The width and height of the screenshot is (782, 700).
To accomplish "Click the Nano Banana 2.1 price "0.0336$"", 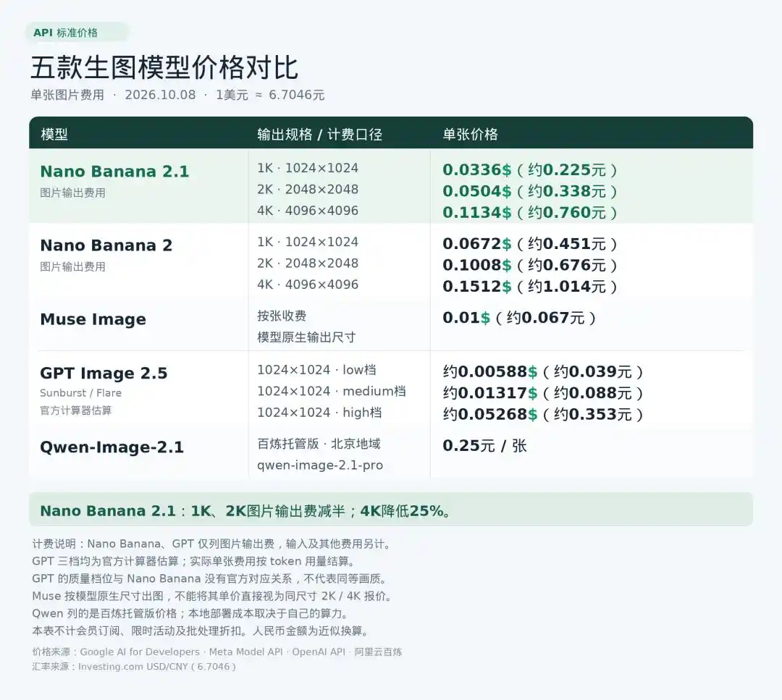I will (x=476, y=170).
